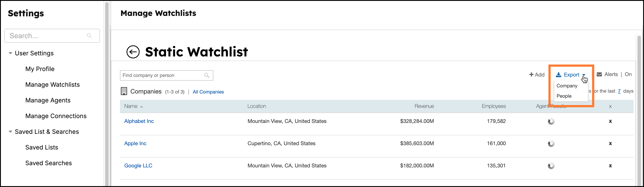The width and height of the screenshot is (644, 187).
Task: Select Company from the Export menu
Action: pyautogui.click(x=567, y=86)
